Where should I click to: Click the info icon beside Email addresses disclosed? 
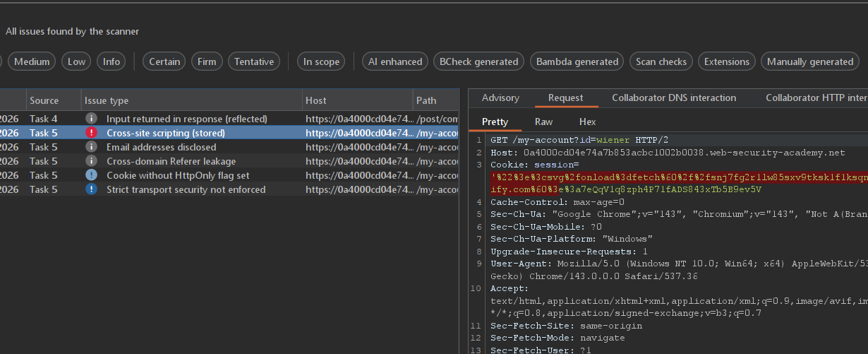[x=91, y=147]
